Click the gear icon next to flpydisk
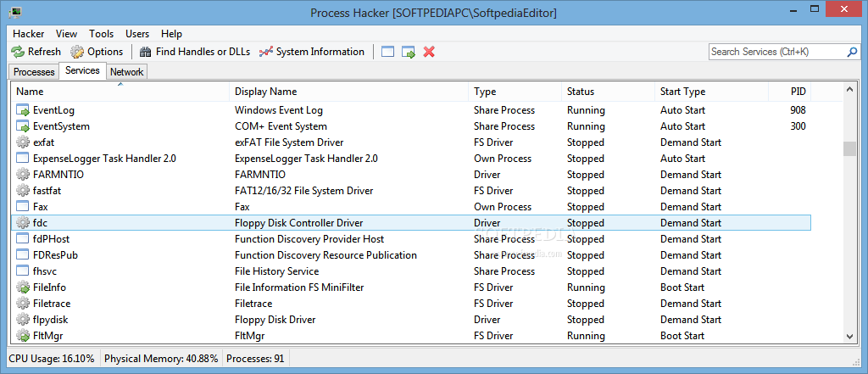Image resolution: width=868 pixels, height=374 pixels. click(x=23, y=320)
